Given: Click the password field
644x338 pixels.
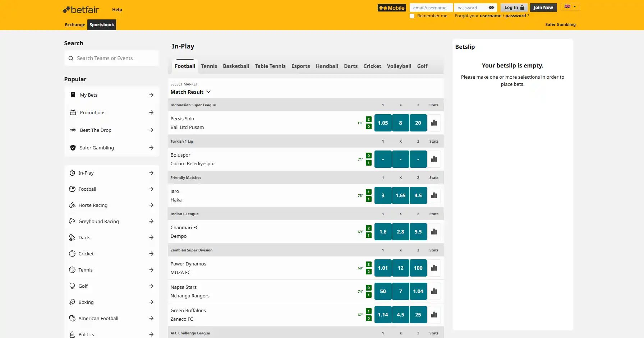Looking at the screenshot, I should coord(475,8).
